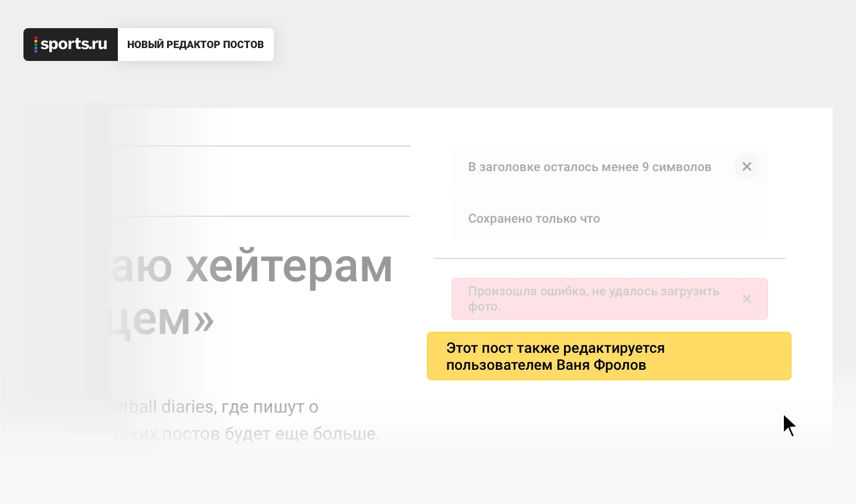
Task: Click the "НОВЫЙ РЕДАКТОР ПОСТОВ" label
Action: (195, 45)
